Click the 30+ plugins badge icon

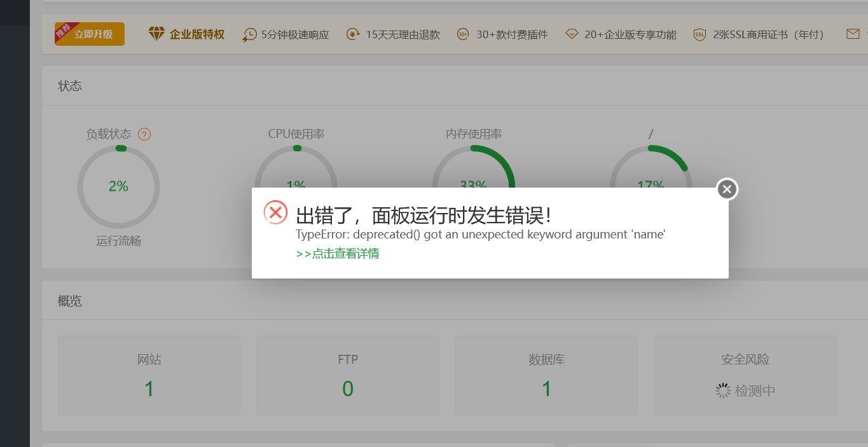coord(462,34)
